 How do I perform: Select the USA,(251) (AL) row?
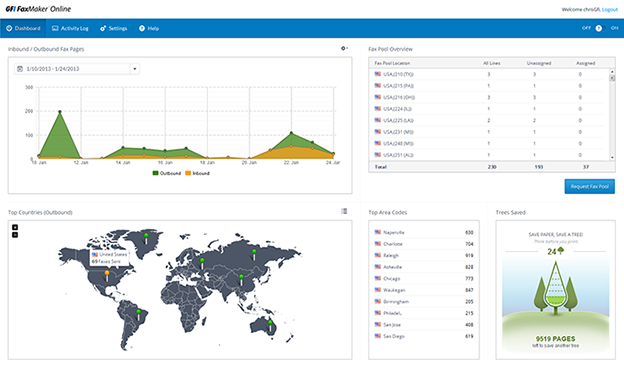tap(489, 155)
